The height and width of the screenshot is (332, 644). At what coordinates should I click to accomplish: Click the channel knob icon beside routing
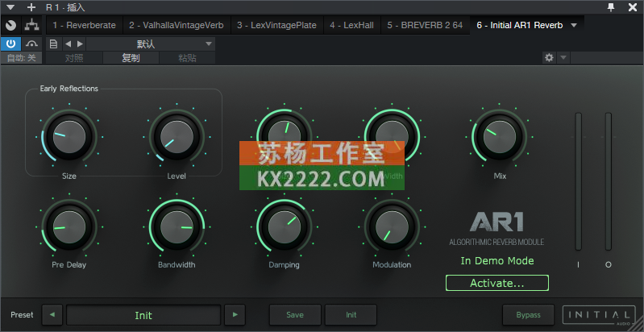pyautogui.click(x=10, y=26)
